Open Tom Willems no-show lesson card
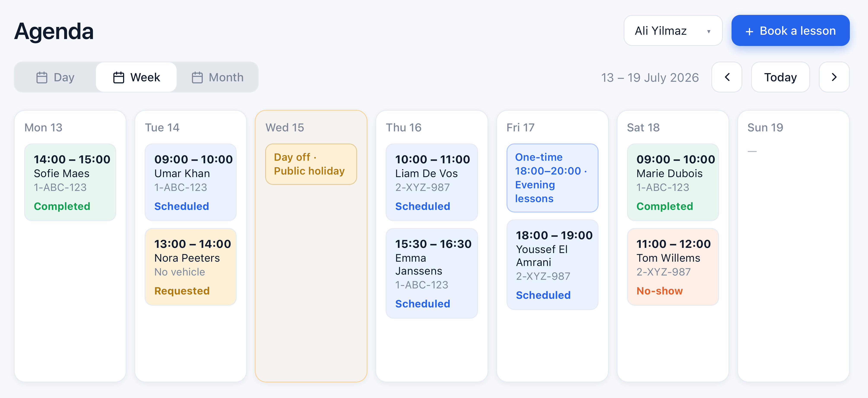Image resolution: width=868 pixels, height=398 pixels. [673, 267]
